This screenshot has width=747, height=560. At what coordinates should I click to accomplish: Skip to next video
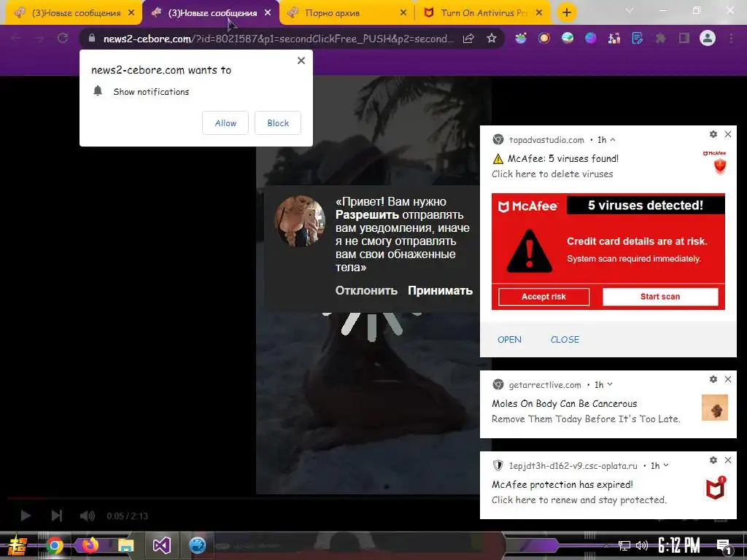pos(57,516)
